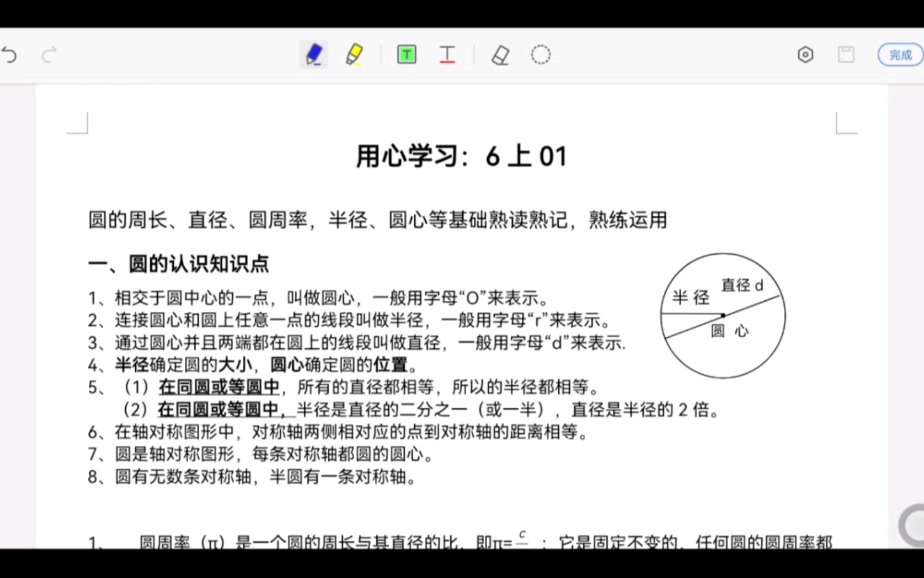Click line 1 about 圆心 and letter O
This screenshot has height=578, width=924.
click(319, 298)
